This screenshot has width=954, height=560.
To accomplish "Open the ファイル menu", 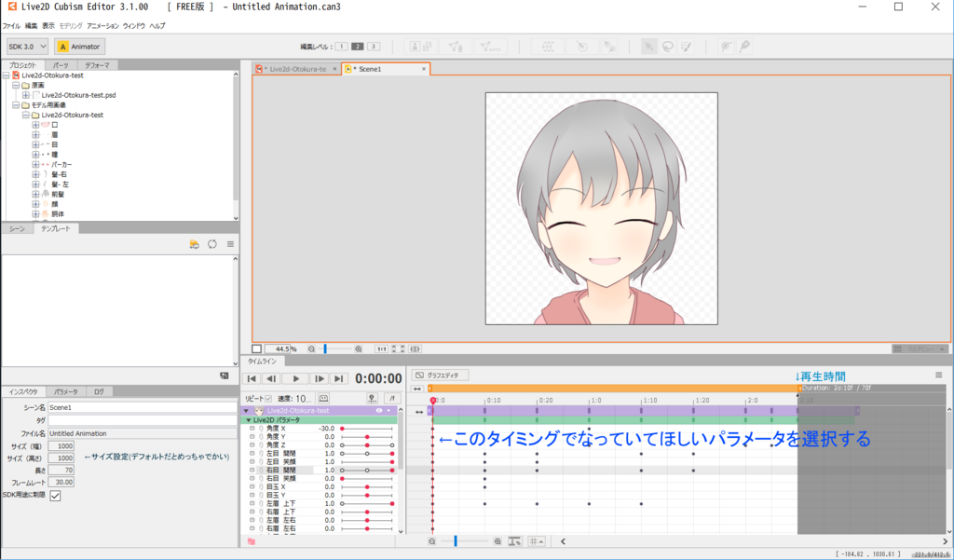I will [x=11, y=26].
